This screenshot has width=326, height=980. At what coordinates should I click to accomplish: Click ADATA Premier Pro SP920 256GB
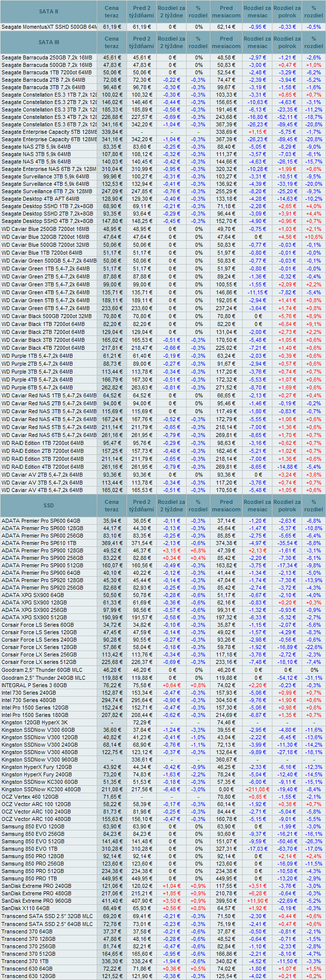point(42,588)
